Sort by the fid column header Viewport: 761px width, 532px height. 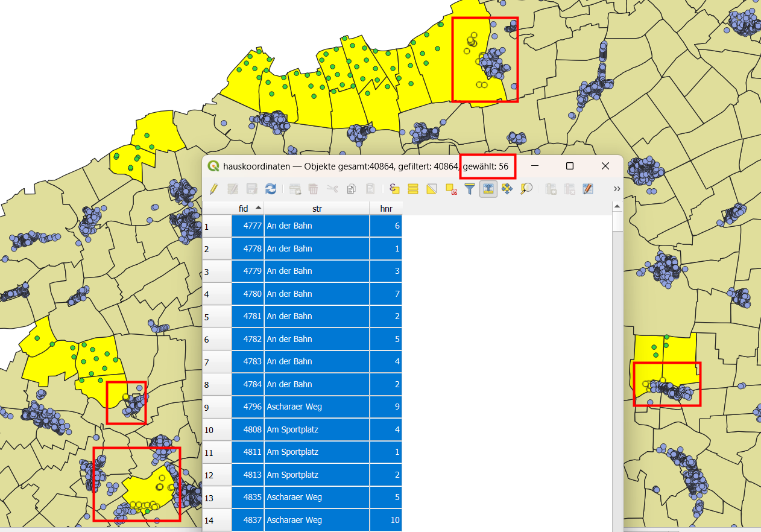point(248,208)
